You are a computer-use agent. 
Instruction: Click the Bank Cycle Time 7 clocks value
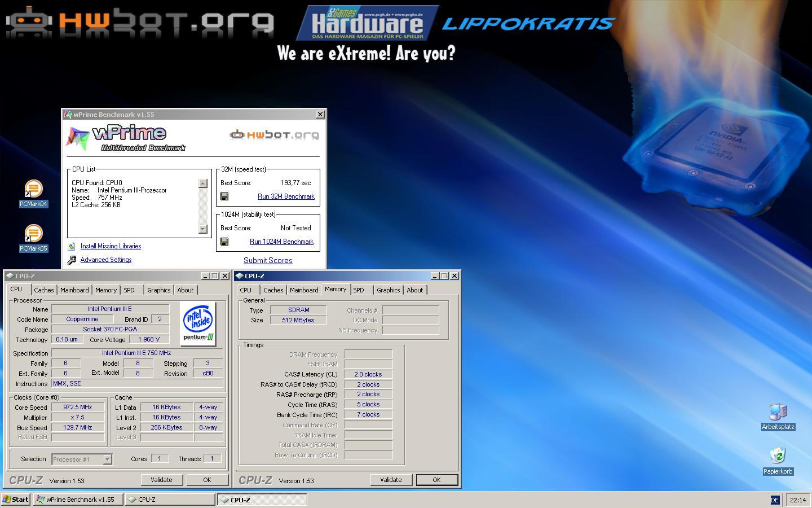368,414
